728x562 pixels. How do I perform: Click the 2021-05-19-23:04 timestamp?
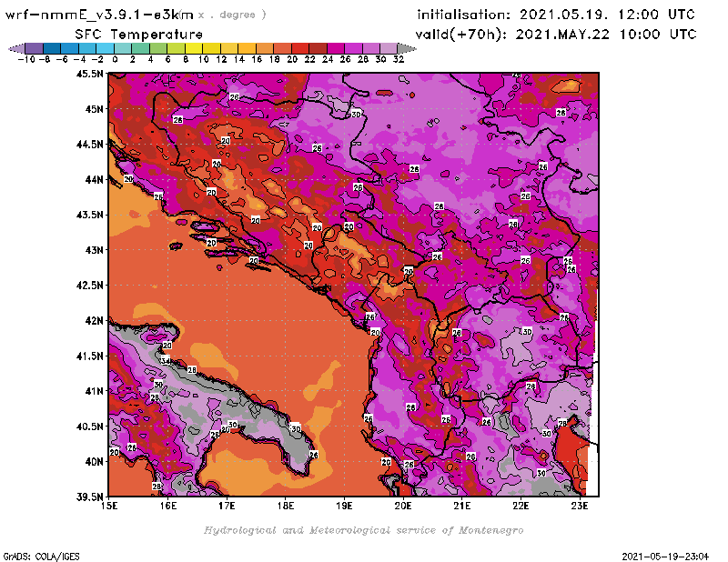coord(665,557)
